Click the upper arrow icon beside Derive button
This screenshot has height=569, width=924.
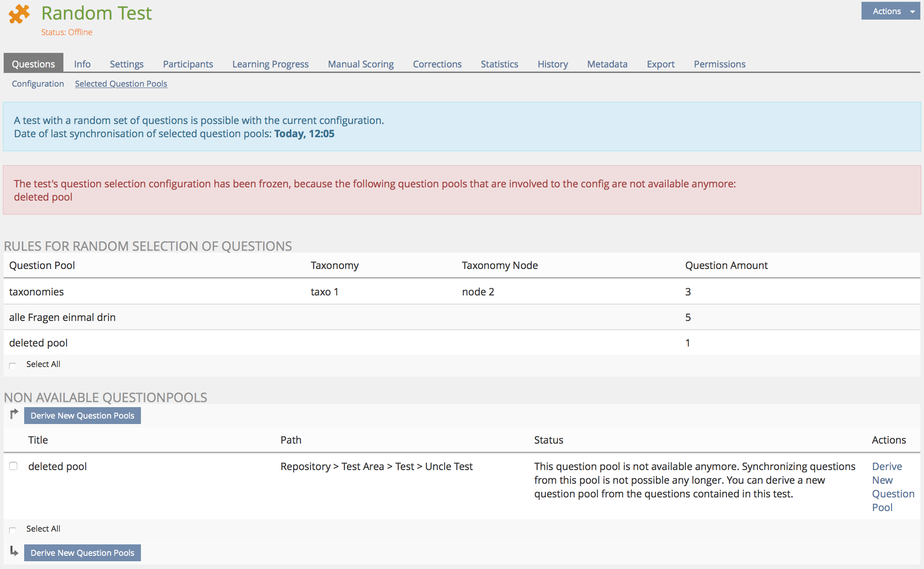click(x=14, y=414)
